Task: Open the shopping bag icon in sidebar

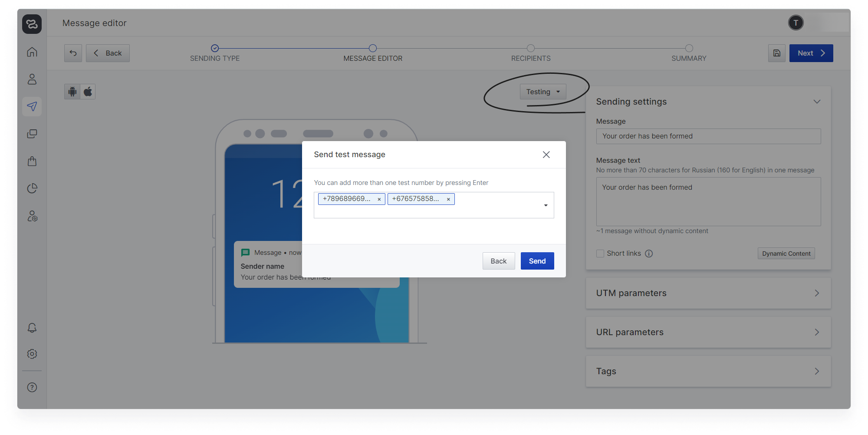Action: pos(32,161)
